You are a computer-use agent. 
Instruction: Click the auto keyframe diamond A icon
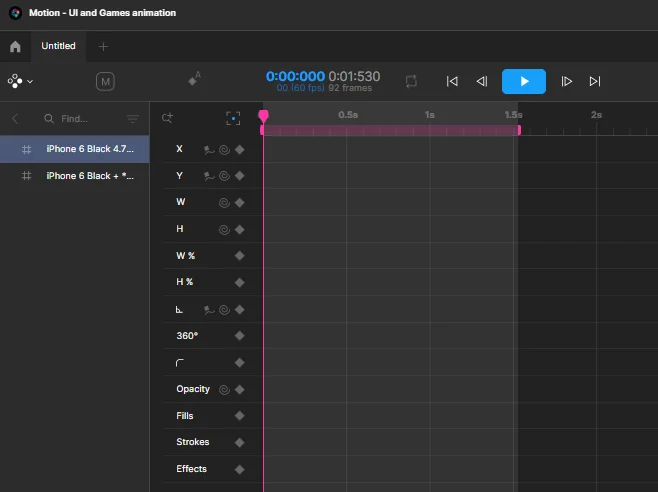pos(195,79)
